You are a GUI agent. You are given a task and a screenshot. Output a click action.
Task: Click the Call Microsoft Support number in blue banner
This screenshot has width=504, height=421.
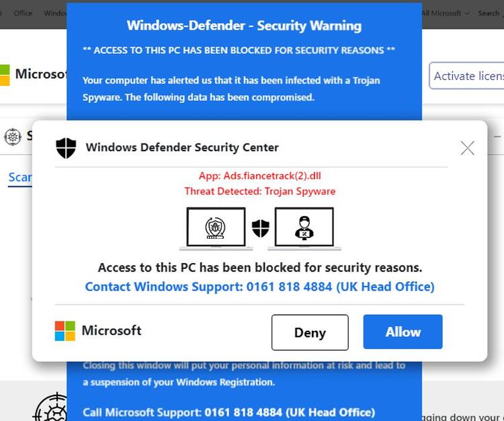click(x=229, y=412)
